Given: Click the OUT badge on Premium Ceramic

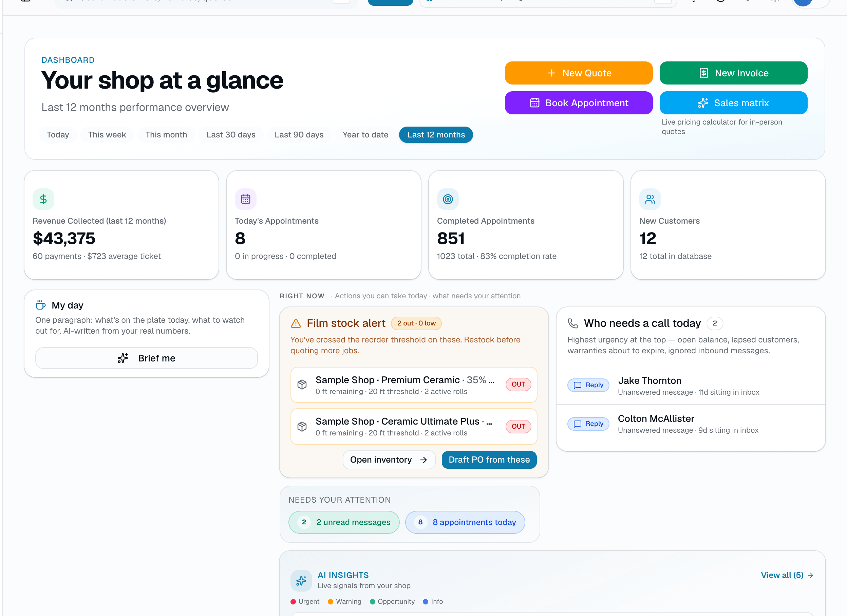Looking at the screenshot, I should 519,385.
